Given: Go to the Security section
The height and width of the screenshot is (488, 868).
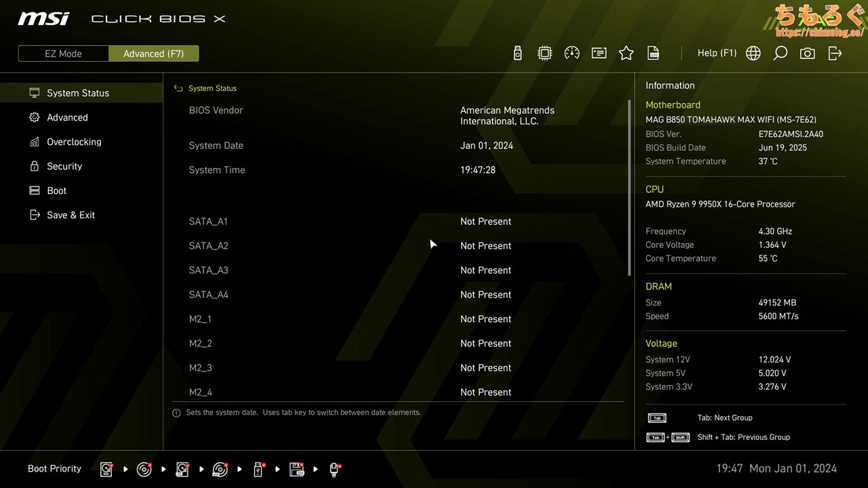Looking at the screenshot, I should (x=64, y=166).
